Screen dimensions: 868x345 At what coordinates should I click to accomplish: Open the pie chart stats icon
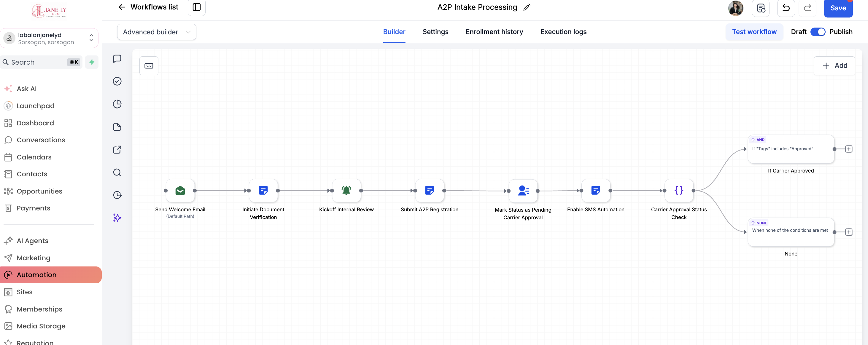117,104
